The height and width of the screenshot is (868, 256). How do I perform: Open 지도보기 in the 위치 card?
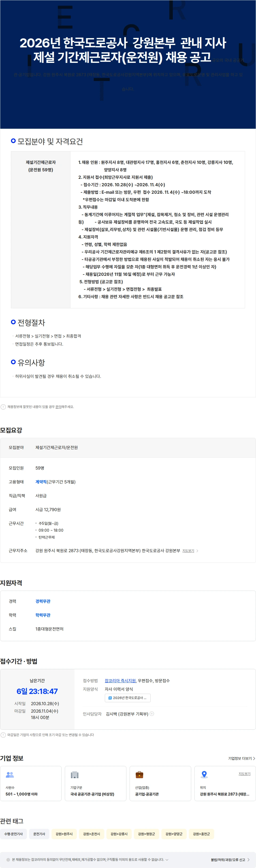(245, 774)
